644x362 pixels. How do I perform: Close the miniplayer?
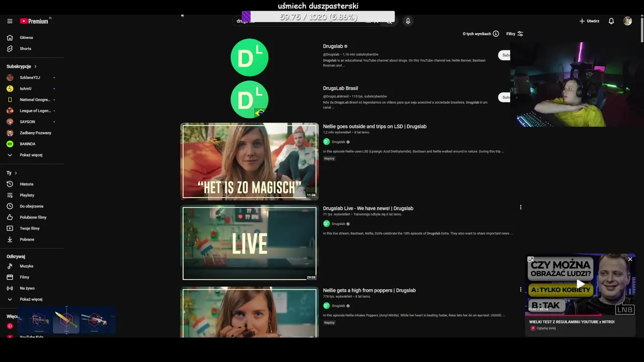point(630,259)
